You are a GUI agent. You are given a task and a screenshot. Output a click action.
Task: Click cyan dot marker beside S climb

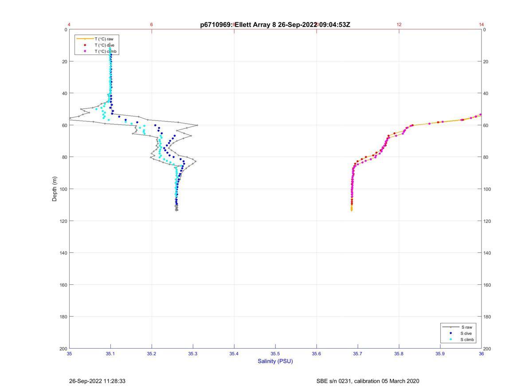(x=451, y=340)
